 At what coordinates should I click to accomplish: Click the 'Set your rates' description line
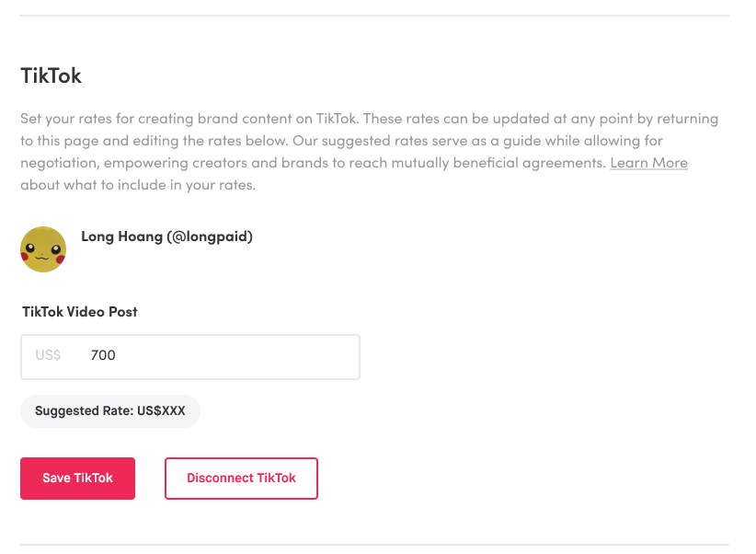pyautogui.click(x=370, y=119)
